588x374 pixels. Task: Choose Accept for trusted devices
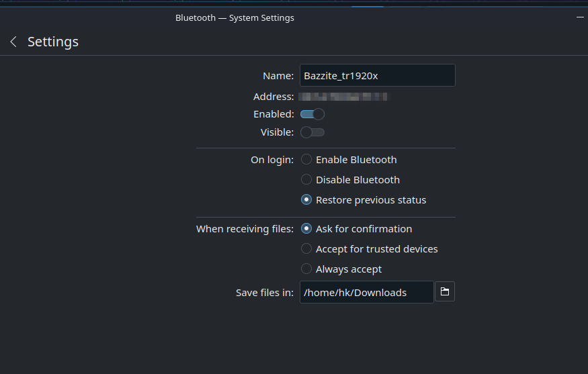tap(306, 249)
